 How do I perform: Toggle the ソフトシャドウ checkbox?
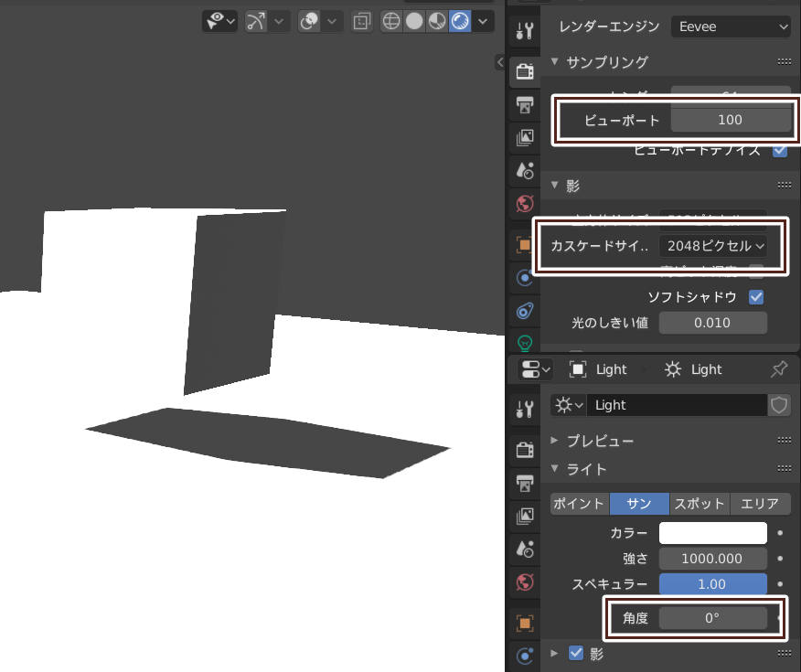(756, 297)
